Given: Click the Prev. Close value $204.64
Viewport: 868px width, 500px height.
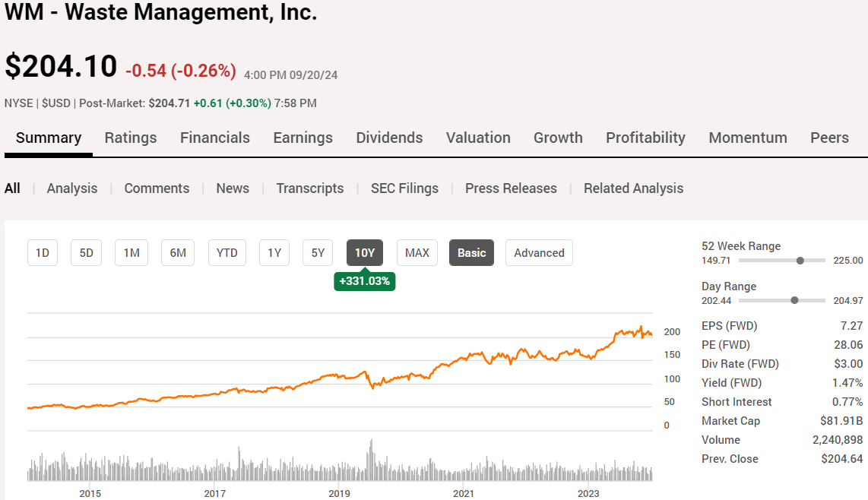Looking at the screenshot, I should tap(842, 458).
